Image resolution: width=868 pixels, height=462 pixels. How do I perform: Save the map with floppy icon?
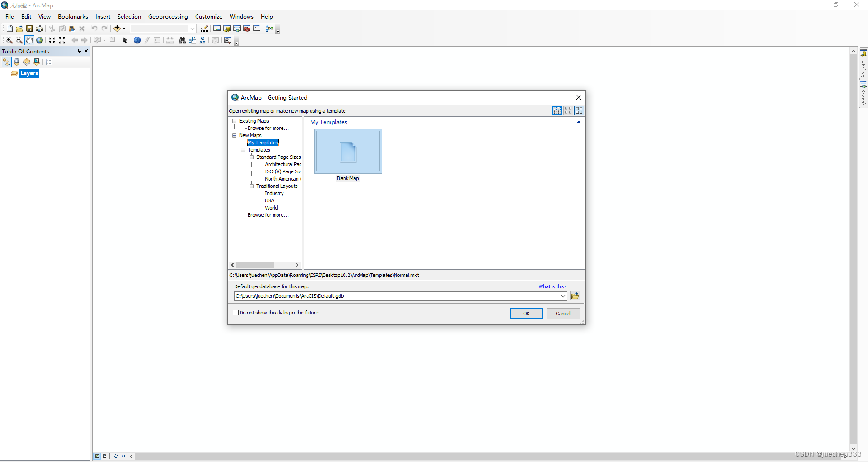pyautogui.click(x=29, y=29)
